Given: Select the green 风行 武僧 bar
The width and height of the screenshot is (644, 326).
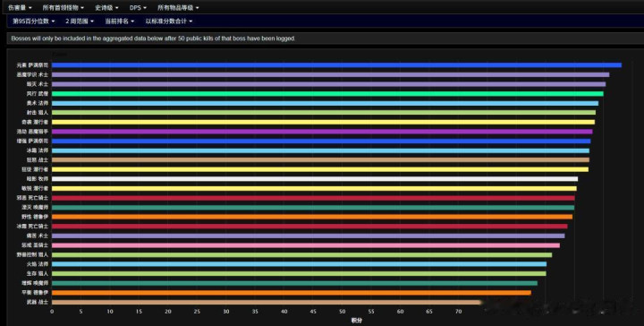Looking at the screenshot, I should [327, 94].
